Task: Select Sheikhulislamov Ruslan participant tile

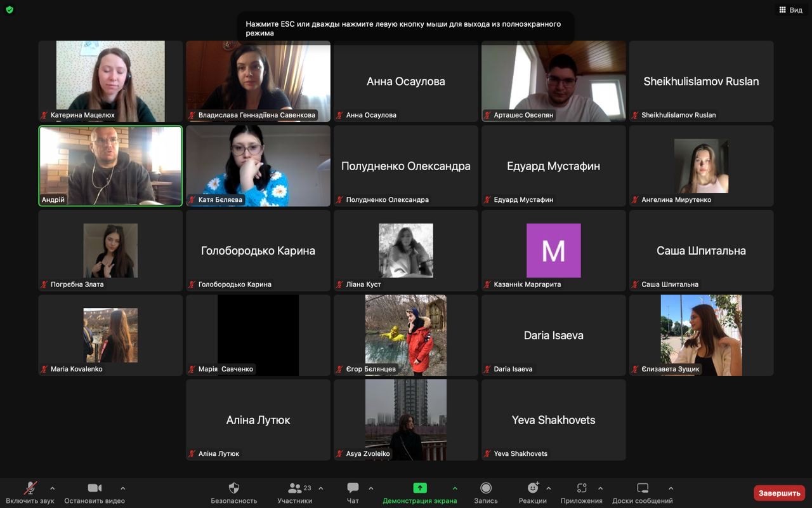Action: click(702, 81)
